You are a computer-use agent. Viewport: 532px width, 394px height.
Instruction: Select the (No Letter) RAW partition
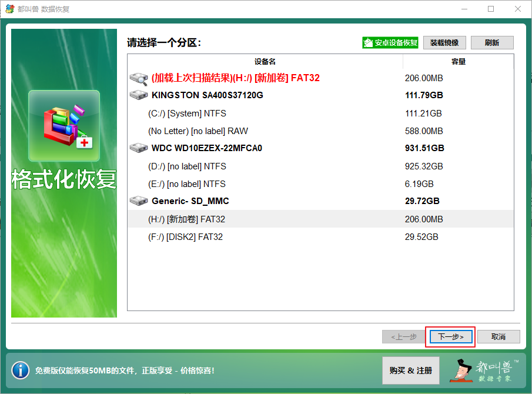(198, 131)
